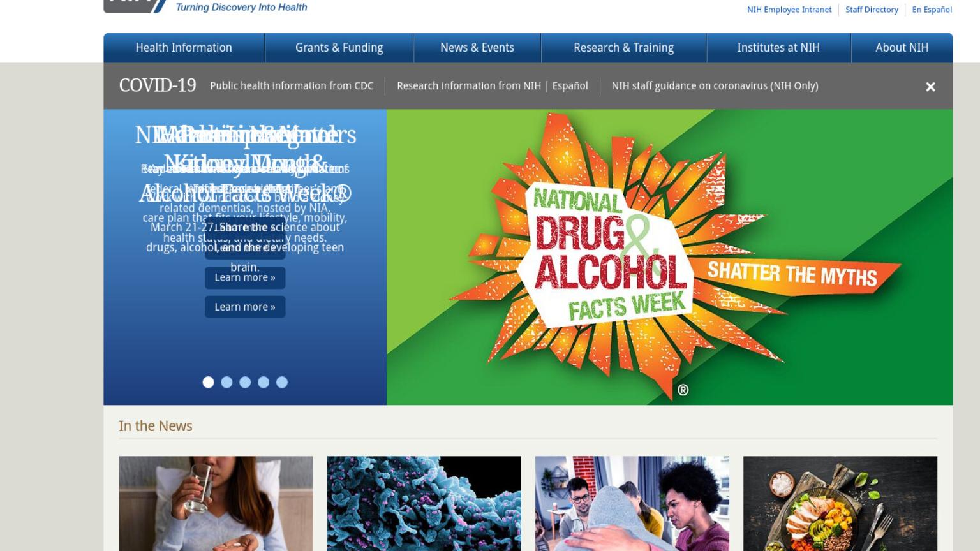The width and height of the screenshot is (980, 551).
Task: Open Grants & Funding menu
Action: (x=339, y=48)
